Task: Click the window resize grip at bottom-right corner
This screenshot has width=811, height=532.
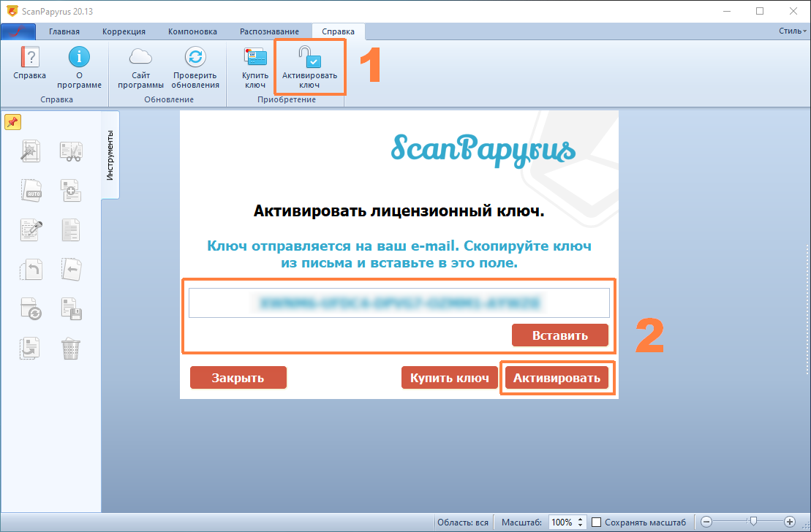Action: pos(806,527)
